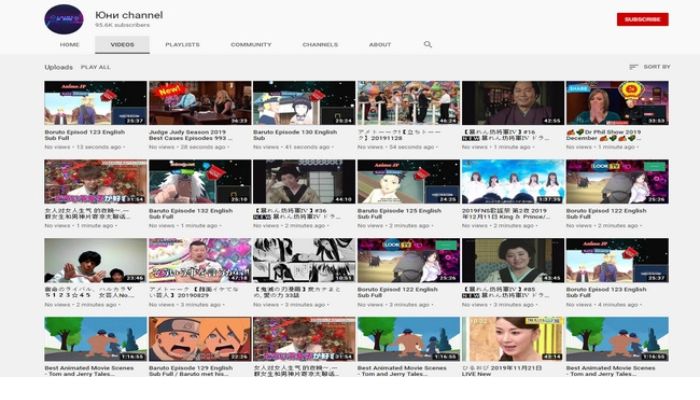This screenshot has height=400, width=700.
Task: Select the Videos tab
Action: pyautogui.click(x=122, y=45)
